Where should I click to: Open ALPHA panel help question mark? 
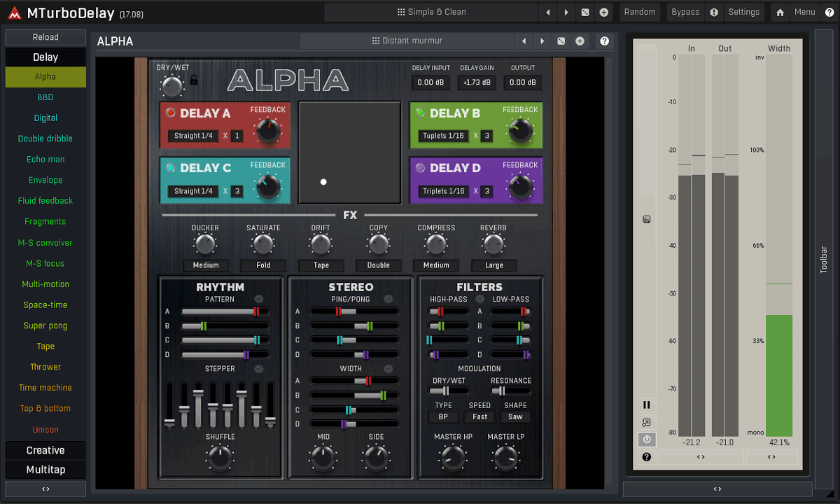tap(605, 41)
